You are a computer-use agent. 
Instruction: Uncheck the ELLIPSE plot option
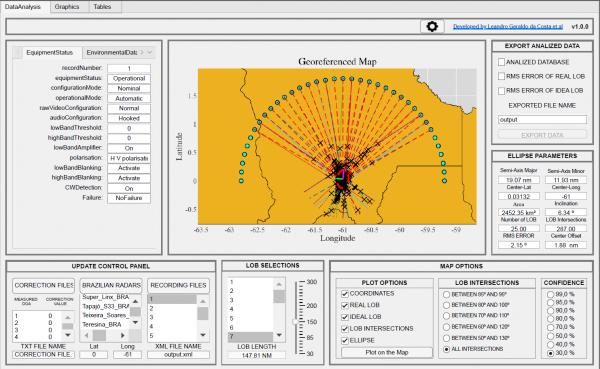coord(345,340)
